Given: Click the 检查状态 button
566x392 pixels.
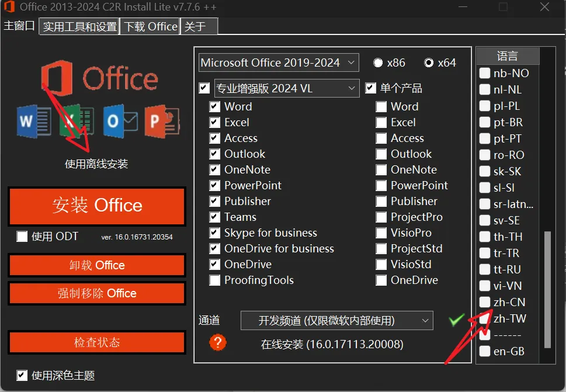Looking at the screenshot, I should (x=97, y=342).
